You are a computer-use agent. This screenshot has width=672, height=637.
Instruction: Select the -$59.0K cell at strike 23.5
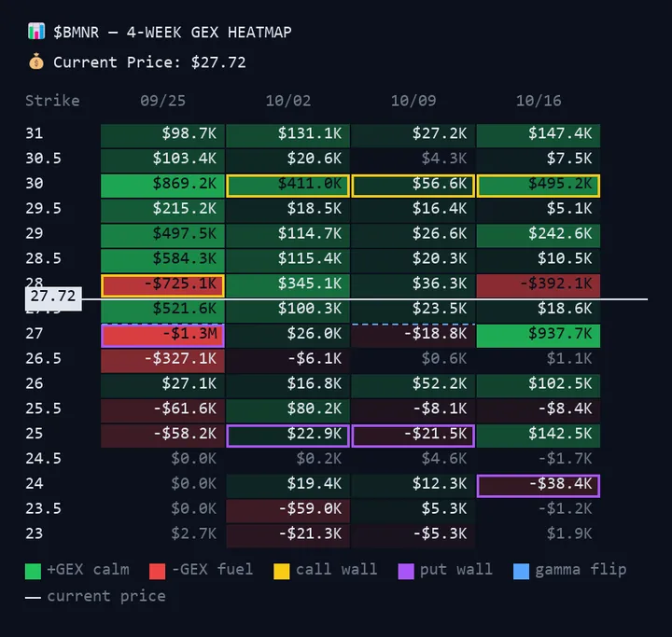pyautogui.click(x=287, y=511)
